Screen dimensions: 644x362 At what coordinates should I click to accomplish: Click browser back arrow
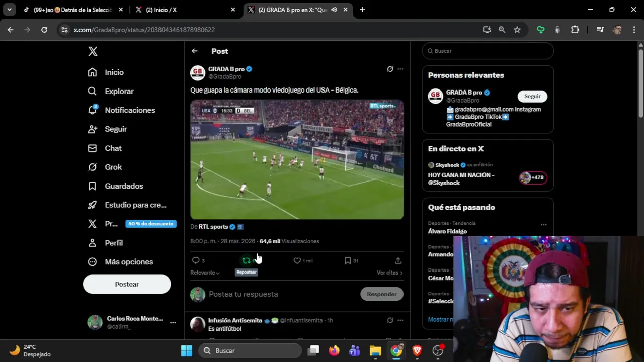tap(11, 30)
